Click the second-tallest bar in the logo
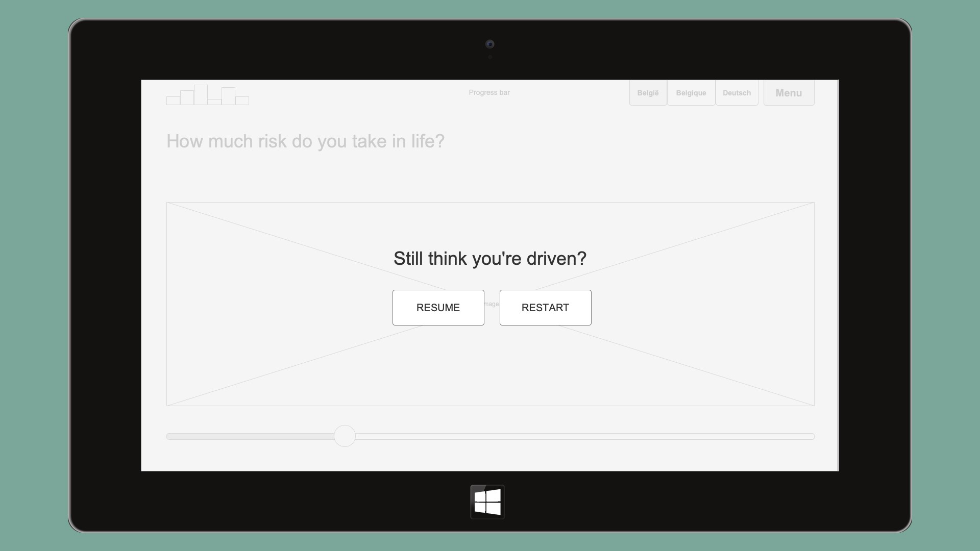The height and width of the screenshot is (551, 980). click(228, 96)
